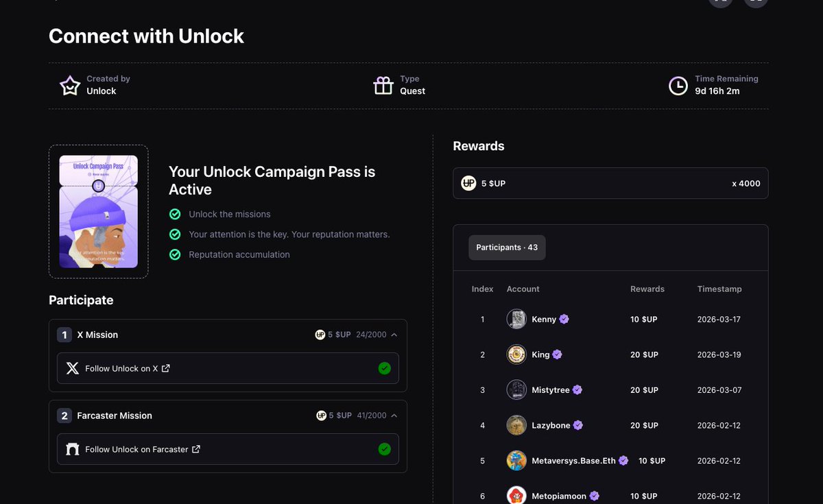
Task: Click Metopiamoon's avatar
Action: point(516,496)
